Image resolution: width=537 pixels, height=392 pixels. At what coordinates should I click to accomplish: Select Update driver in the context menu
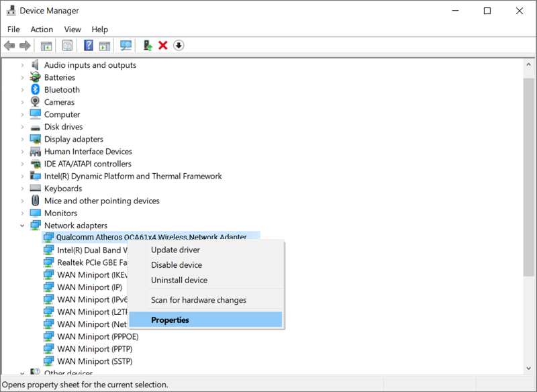click(175, 250)
